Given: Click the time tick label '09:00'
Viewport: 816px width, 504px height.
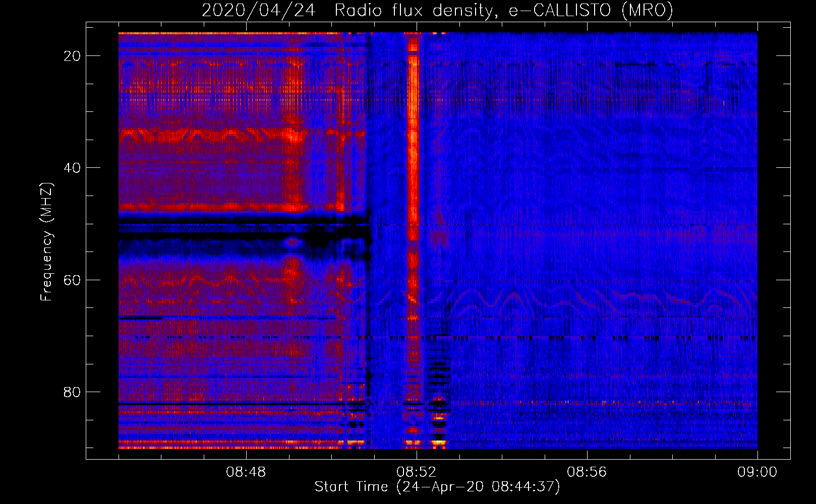Looking at the screenshot, I should pyautogui.click(x=757, y=472).
